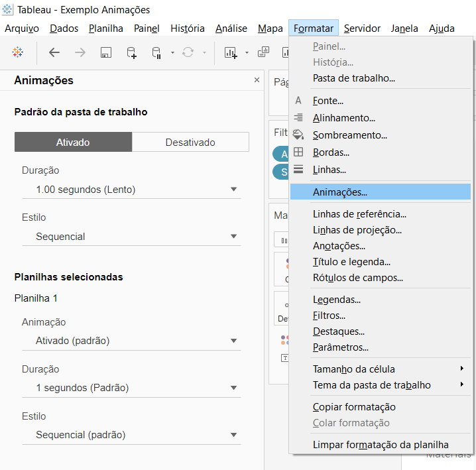Click the Tableau start page logo icon
The image size is (476, 470).
pyautogui.click(x=18, y=52)
